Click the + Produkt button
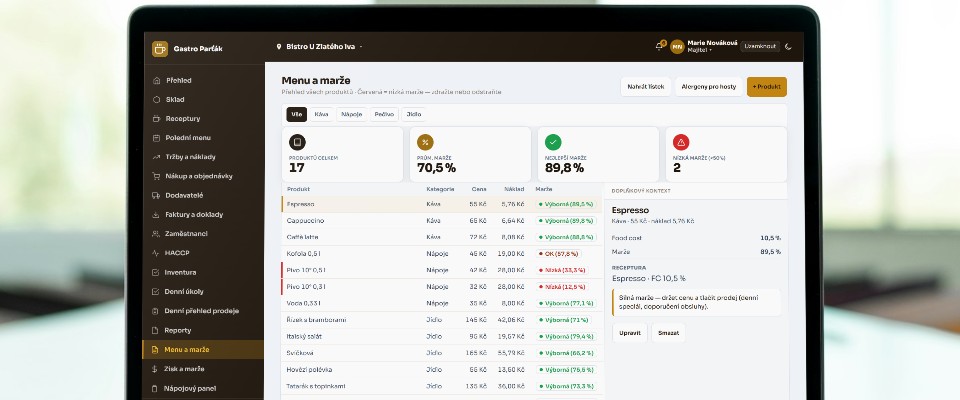Image resolution: width=960 pixels, height=400 pixels. pos(767,87)
